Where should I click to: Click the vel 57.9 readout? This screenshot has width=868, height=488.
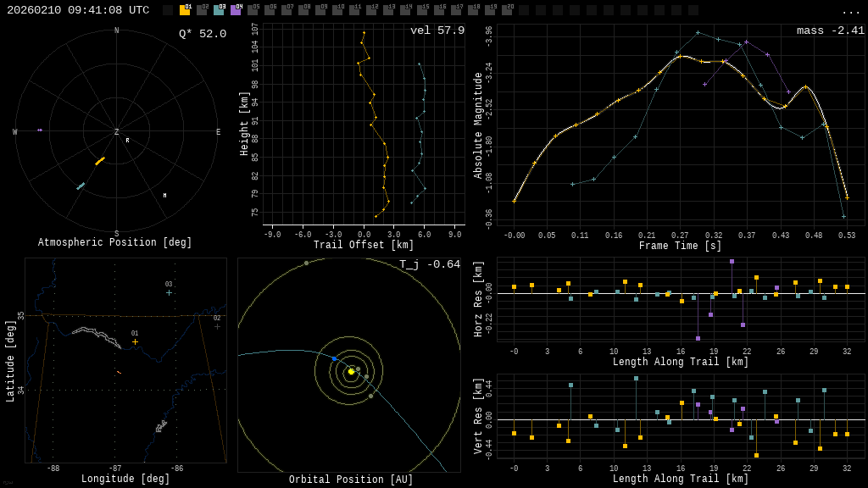pos(437,30)
